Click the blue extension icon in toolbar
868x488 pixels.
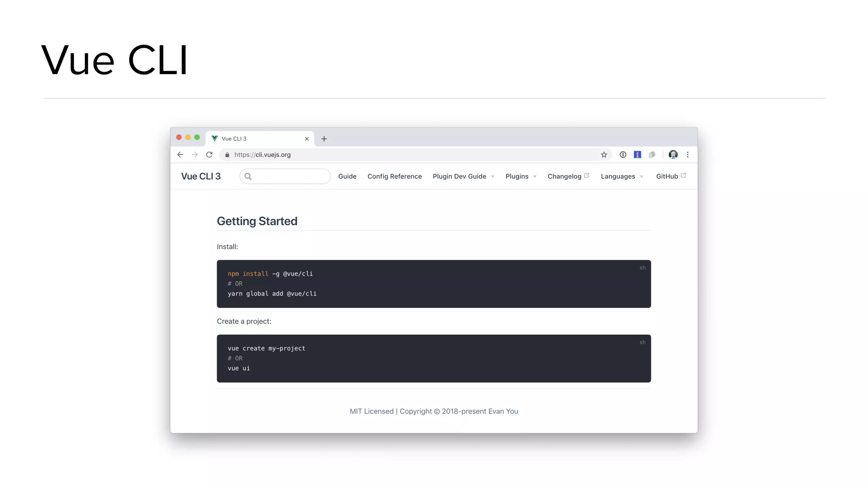point(637,155)
